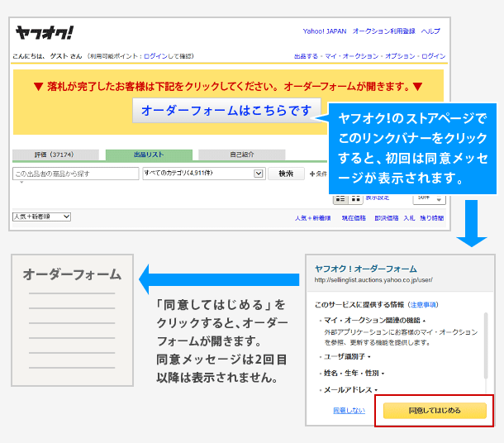This screenshot has width=504, height=443.
Task: Switch to grid view icon
Action: (x=355, y=199)
